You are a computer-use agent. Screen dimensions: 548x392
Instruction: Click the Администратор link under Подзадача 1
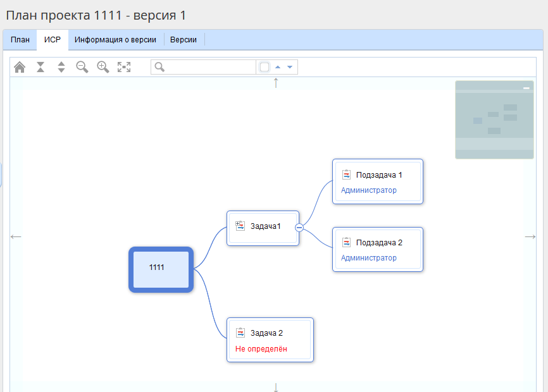(x=369, y=190)
